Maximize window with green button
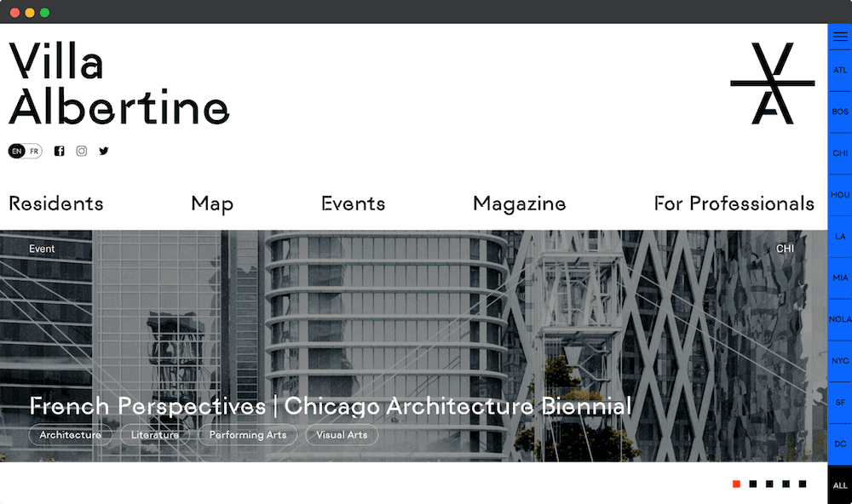Screen dimensions: 852x504 (44, 13)
